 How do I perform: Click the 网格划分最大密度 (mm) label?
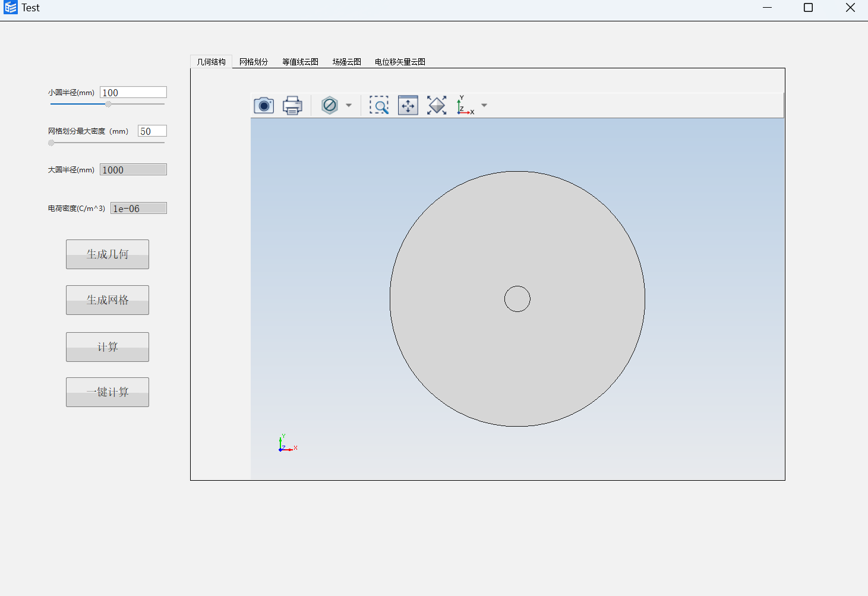[x=88, y=131]
